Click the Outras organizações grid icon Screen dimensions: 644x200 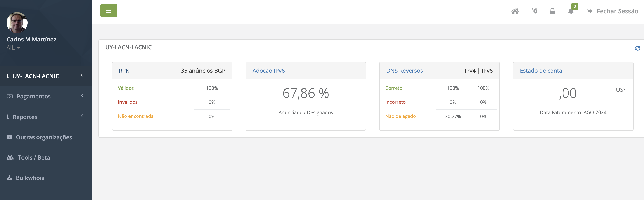click(9, 137)
